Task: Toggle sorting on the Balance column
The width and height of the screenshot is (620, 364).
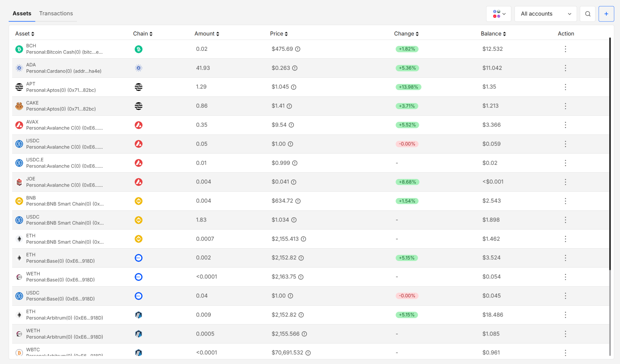Action: [505, 34]
